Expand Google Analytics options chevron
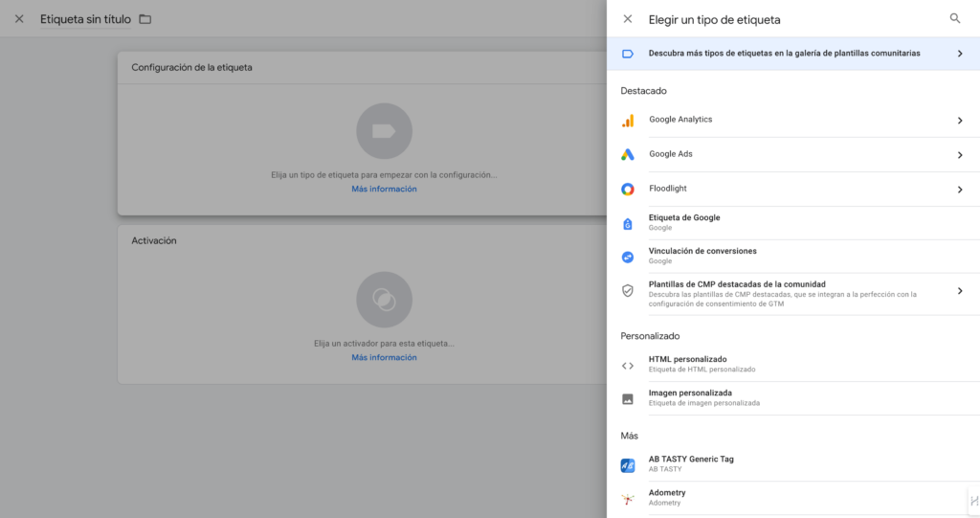The height and width of the screenshot is (518, 980). tap(960, 120)
